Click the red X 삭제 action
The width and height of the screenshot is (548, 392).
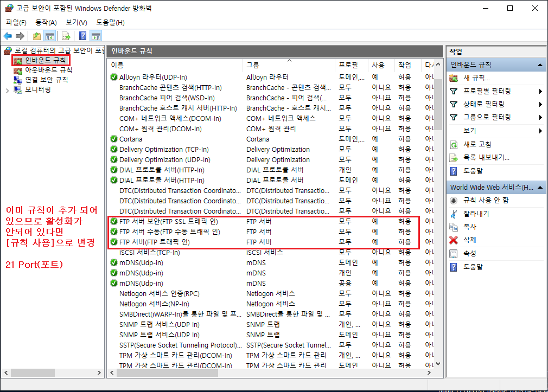click(x=453, y=240)
